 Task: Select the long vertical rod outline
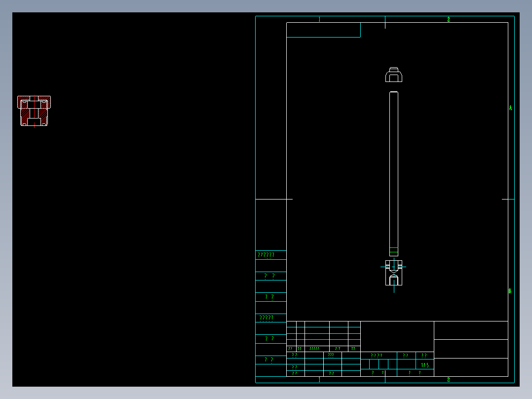click(x=394, y=173)
